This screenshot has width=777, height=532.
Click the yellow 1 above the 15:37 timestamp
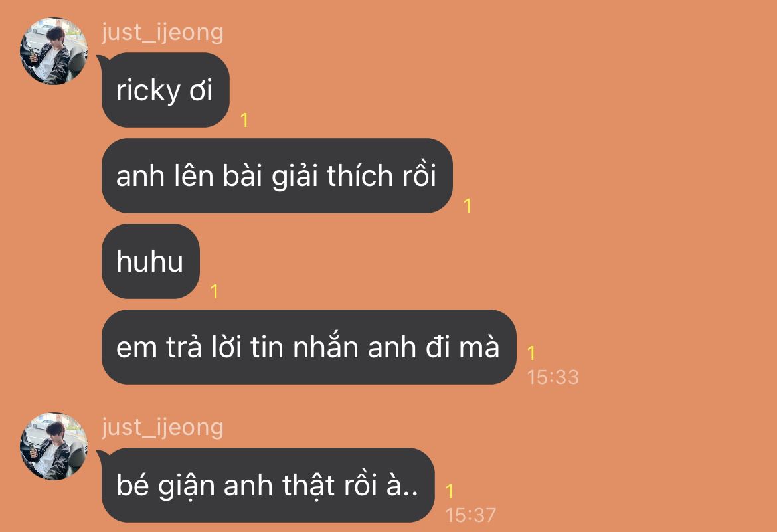(449, 491)
